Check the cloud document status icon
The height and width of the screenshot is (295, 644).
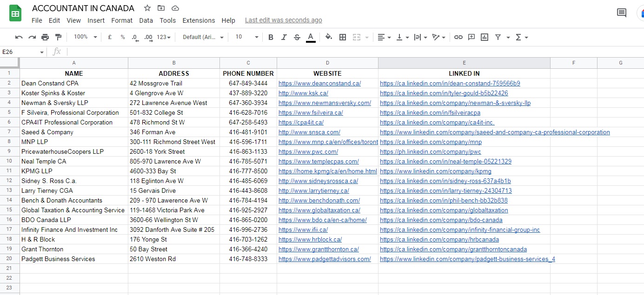[x=175, y=8]
